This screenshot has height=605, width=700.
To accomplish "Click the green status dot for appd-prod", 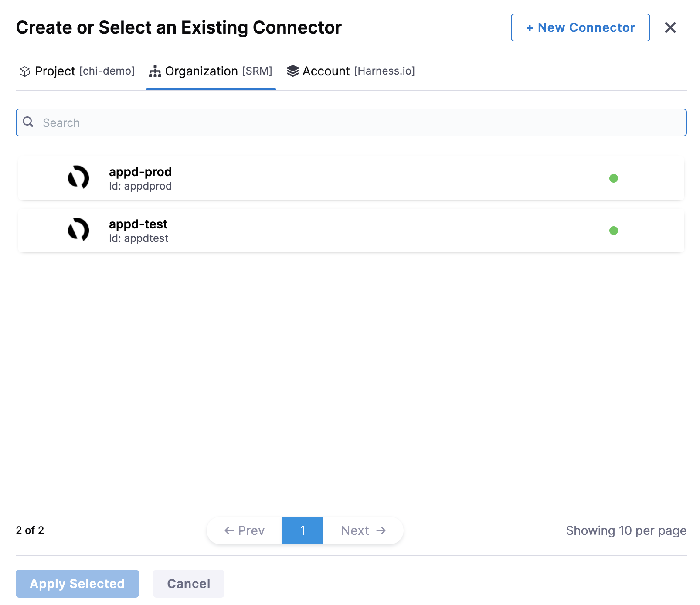I will [614, 178].
